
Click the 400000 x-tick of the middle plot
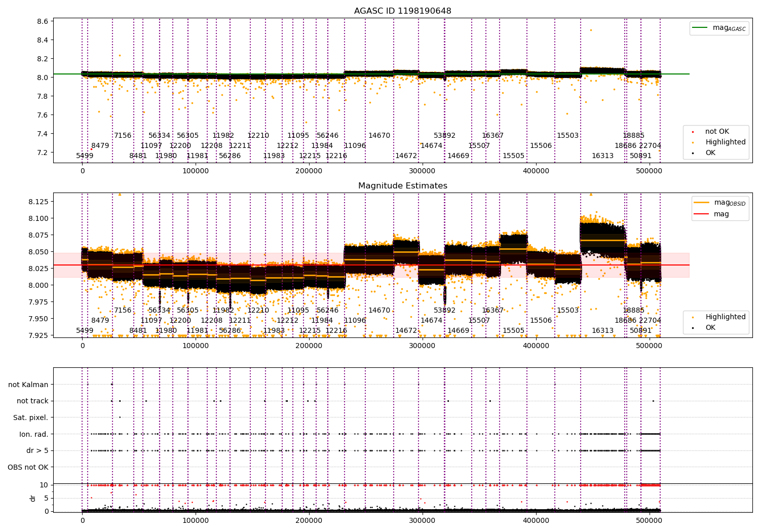(x=536, y=346)
